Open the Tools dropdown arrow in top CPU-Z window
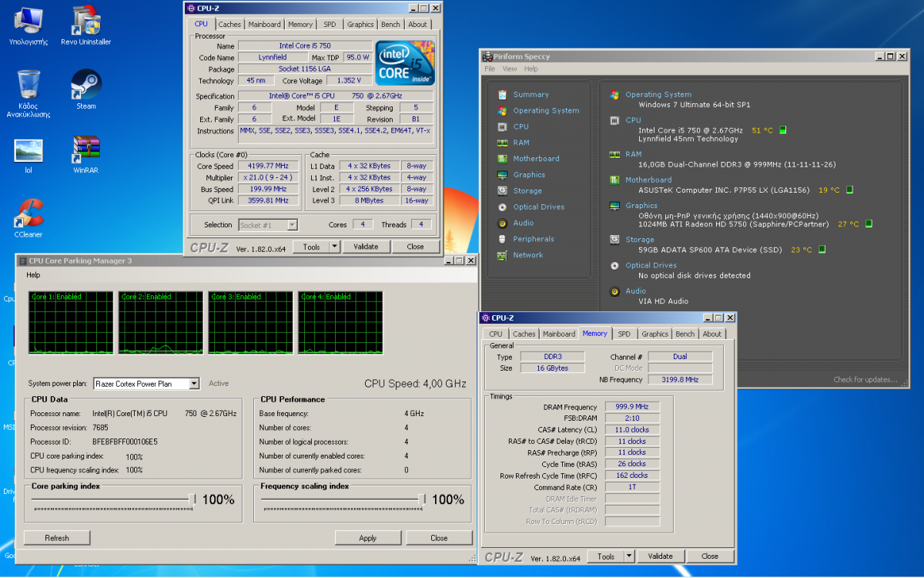This screenshot has width=924, height=578. point(334,247)
